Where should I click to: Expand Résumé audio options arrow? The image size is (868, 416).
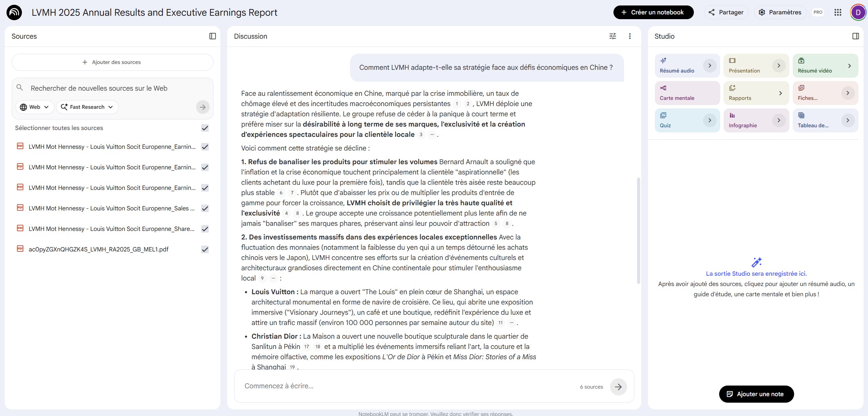click(710, 65)
